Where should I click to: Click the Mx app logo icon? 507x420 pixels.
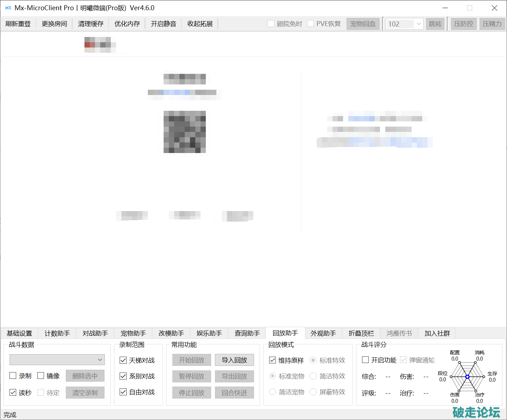pos(8,8)
